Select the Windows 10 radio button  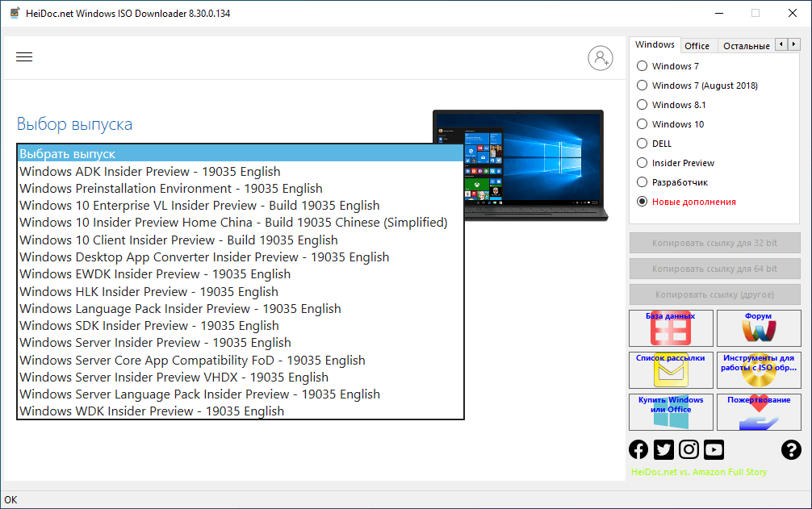coord(642,124)
